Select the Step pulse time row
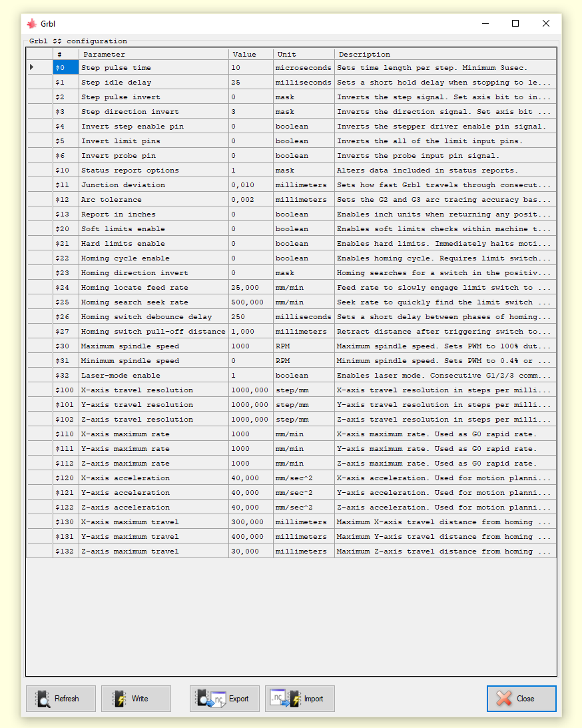582x728 pixels. click(153, 67)
